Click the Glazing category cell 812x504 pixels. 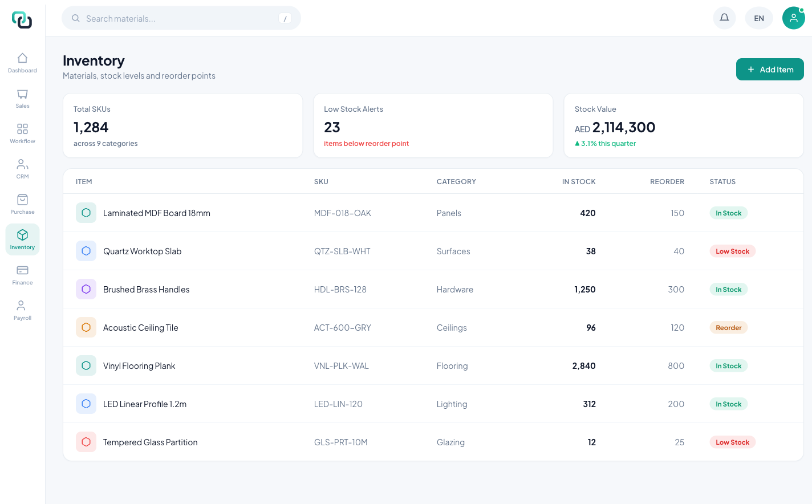[x=450, y=442]
